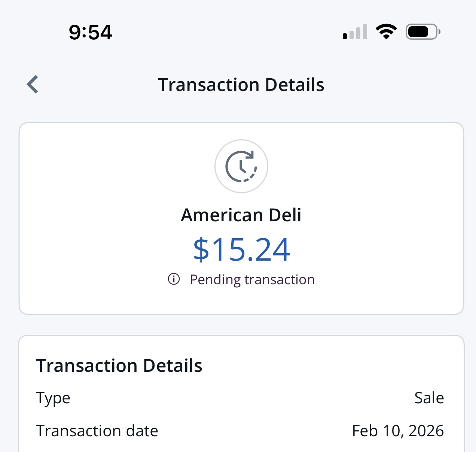The image size is (476, 452).
Task: Tap the Transaction date label
Action: pos(97,431)
